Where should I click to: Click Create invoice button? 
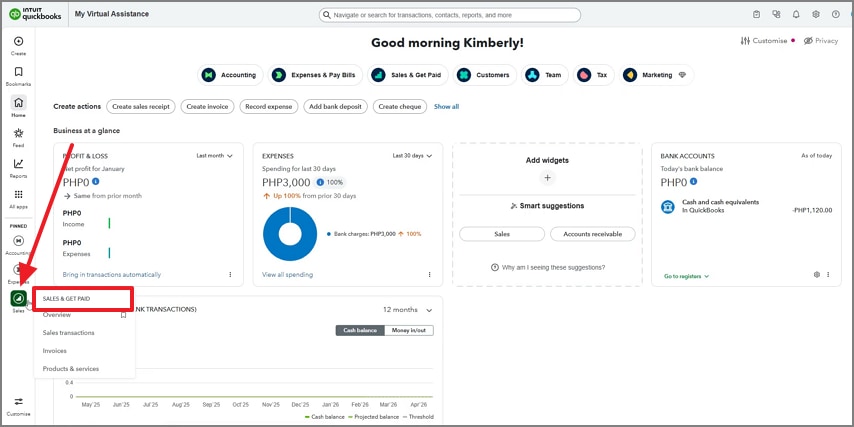click(207, 107)
